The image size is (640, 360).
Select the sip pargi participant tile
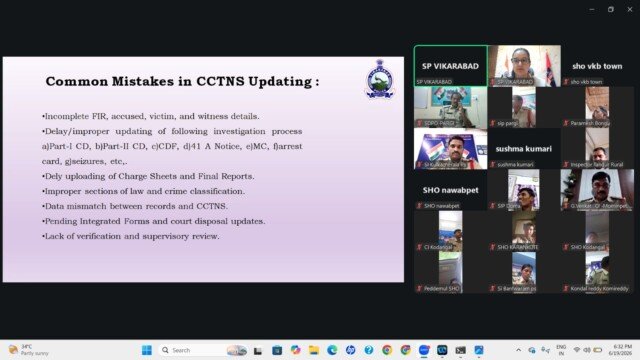click(x=524, y=107)
